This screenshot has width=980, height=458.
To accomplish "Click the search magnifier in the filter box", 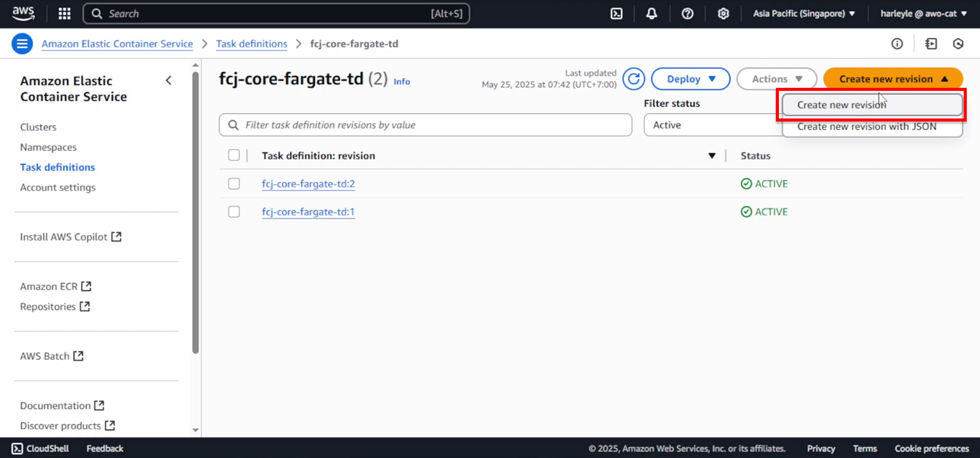I will point(233,125).
